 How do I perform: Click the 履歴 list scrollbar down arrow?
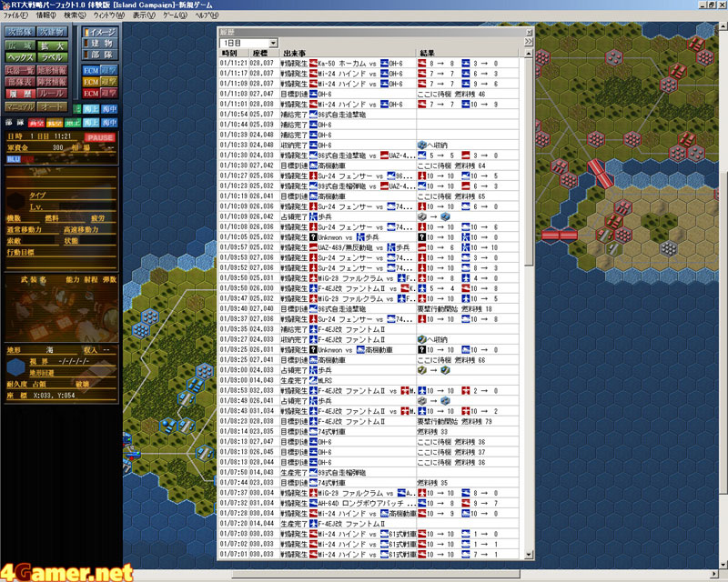[x=529, y=555]
